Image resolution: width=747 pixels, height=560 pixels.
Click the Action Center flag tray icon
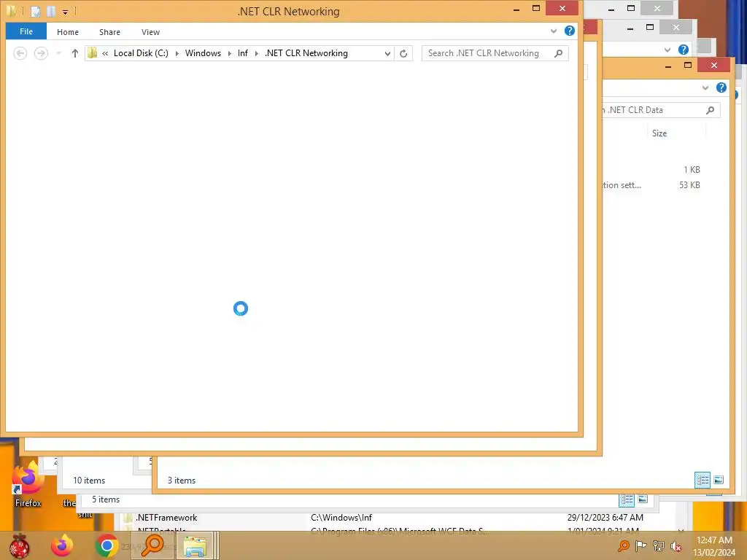pyautogui.click(x=641, y=546)
